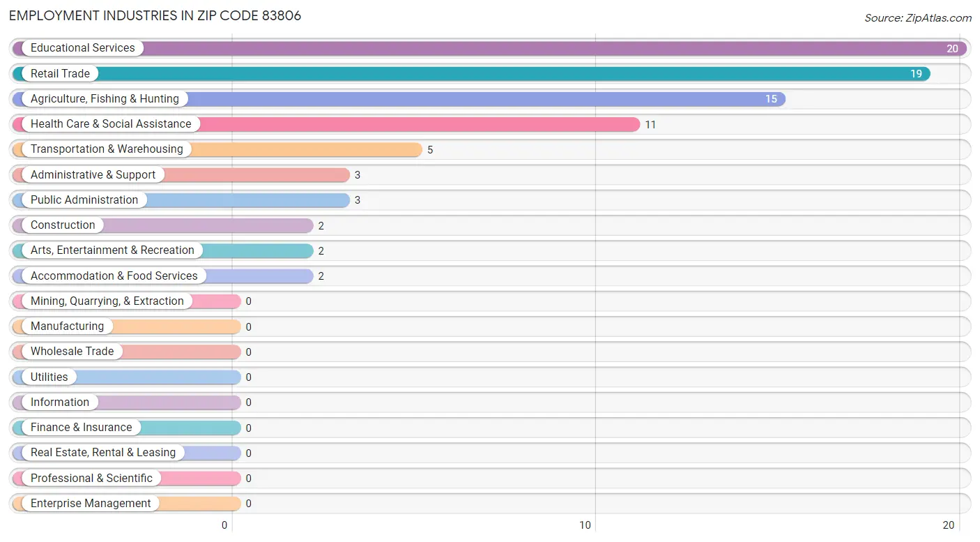Select the Professional & Scientific label
Screen dimensions: 980x542
coord(91,478)
